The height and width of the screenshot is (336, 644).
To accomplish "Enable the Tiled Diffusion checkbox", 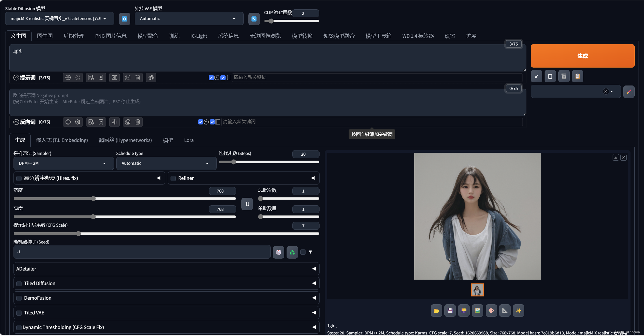I will (x=19, y=284).
